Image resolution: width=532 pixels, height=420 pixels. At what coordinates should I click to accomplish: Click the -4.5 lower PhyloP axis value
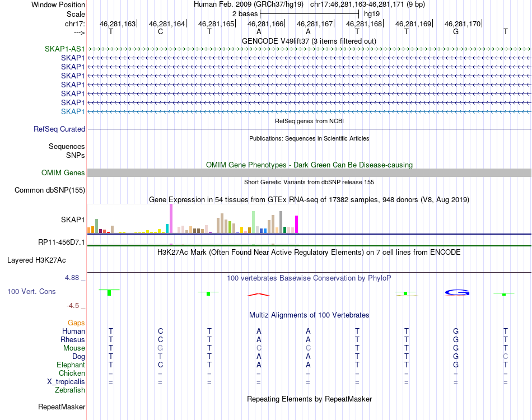tap(73, 306)
